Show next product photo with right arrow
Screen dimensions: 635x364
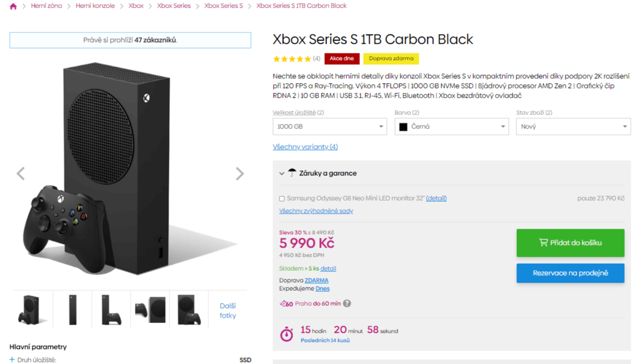pyautogui.click(x=240, y=174)
